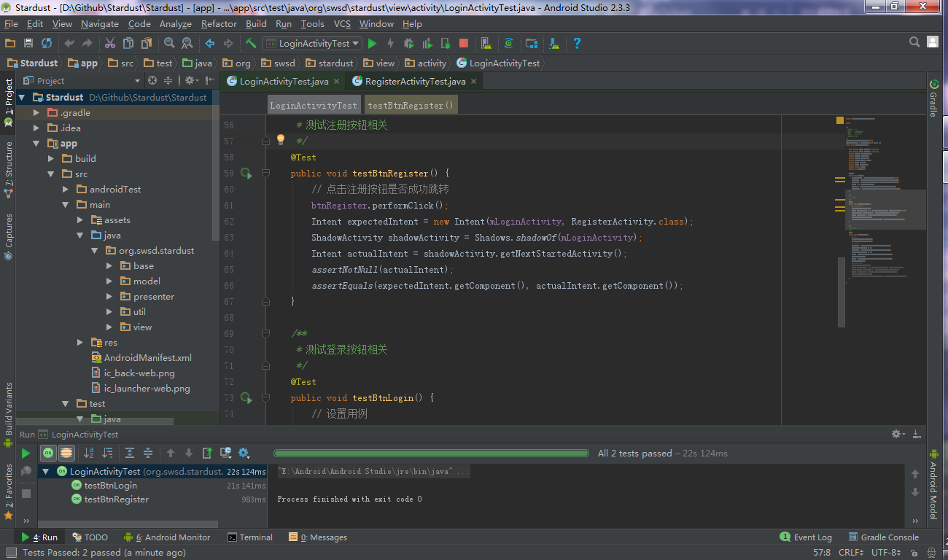Toggle Sort by Duration in test results
This screenshot has width=948, height=560.
[107, 453]
